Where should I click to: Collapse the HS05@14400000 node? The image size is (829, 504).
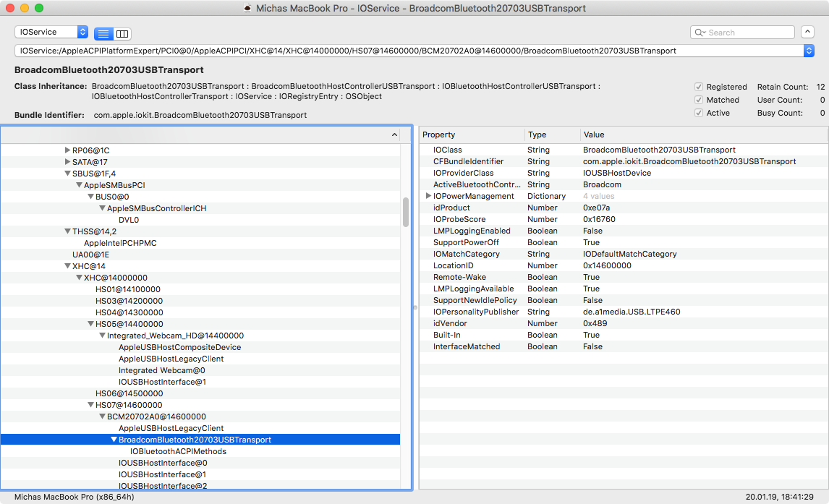point(90,324)
